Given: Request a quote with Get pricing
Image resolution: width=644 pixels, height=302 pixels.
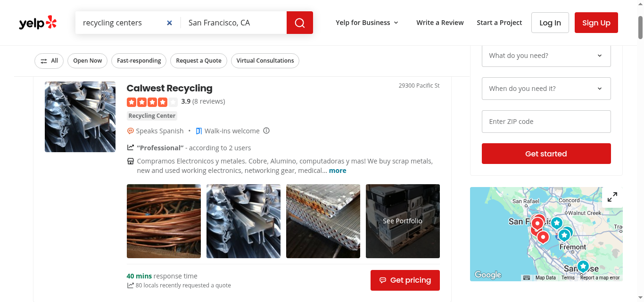Looking at the screenshot, I should [405, 280].
